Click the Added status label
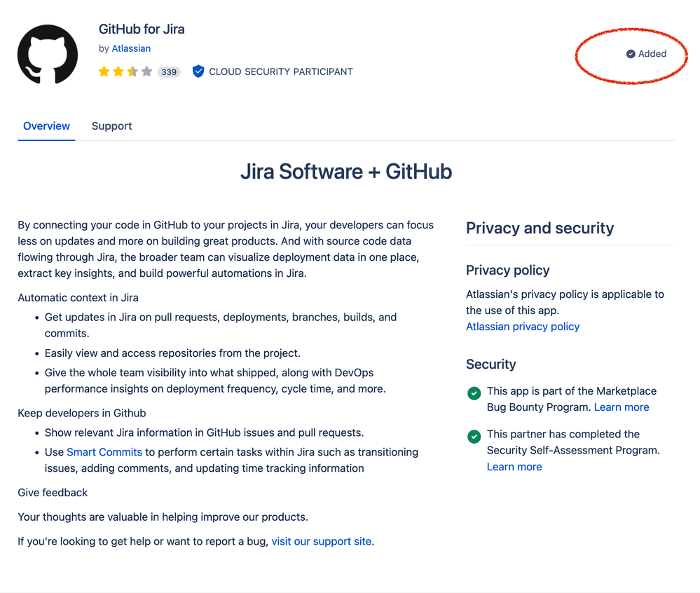The image size is (700, 593). (652, 53)
